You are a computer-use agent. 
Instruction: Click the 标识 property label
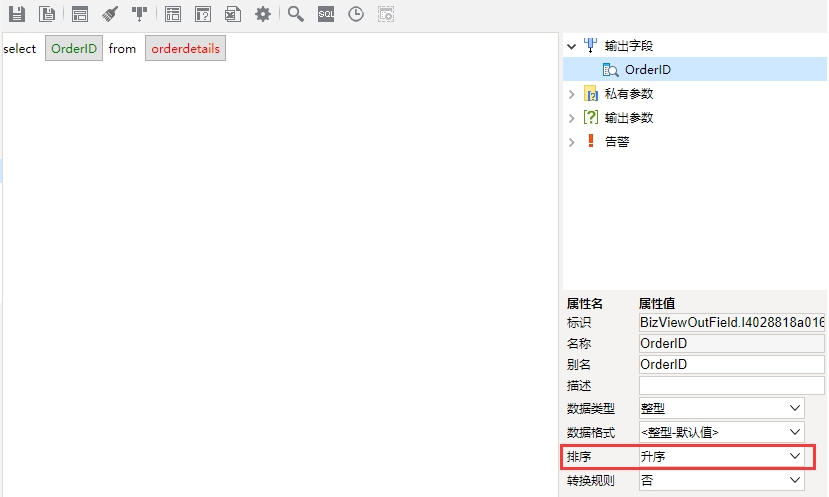click(x=579, y=322)
